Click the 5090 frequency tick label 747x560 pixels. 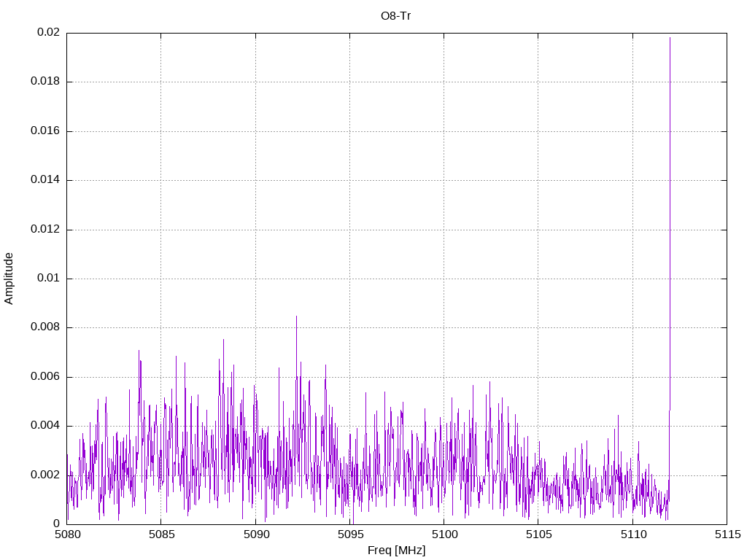point(255,534)
